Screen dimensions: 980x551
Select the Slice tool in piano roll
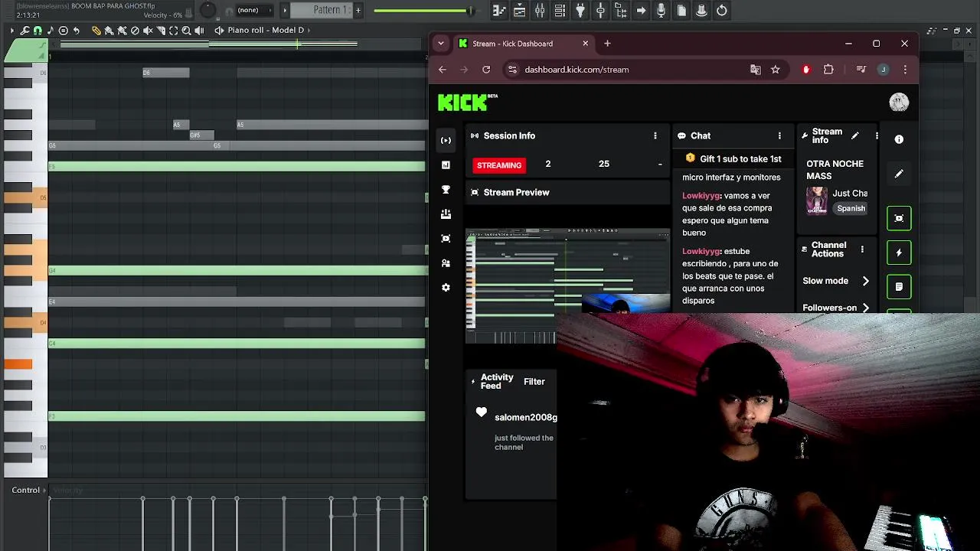[161, 31]
